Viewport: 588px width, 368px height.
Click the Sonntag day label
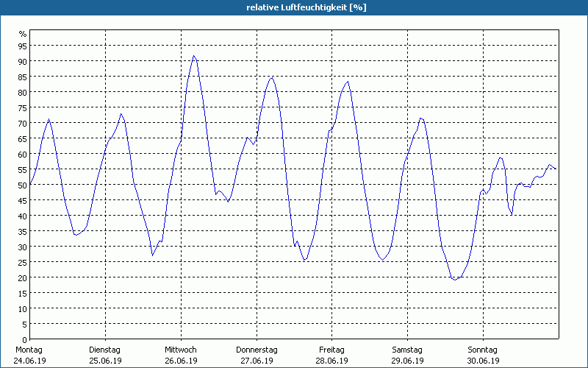click(483, 350)
